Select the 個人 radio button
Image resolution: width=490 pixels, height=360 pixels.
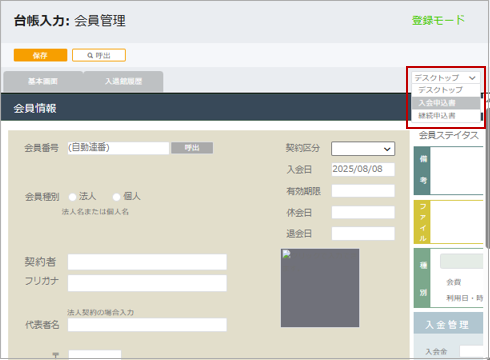tap(116, 197)
